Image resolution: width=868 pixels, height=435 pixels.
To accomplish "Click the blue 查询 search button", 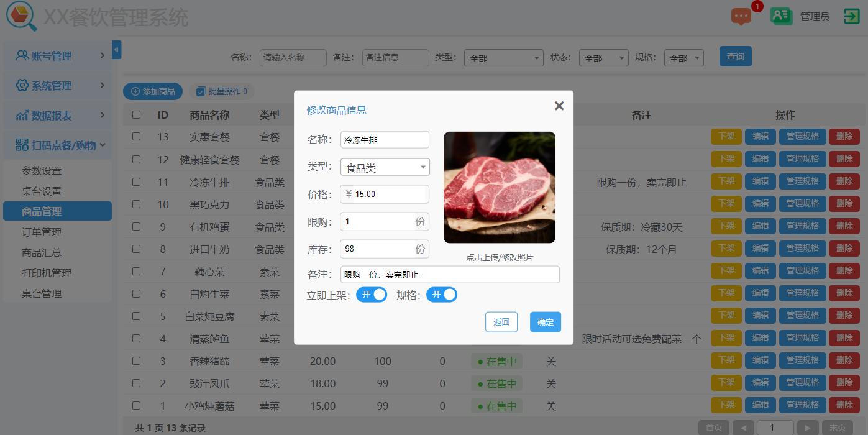I will tap(735, 56).
